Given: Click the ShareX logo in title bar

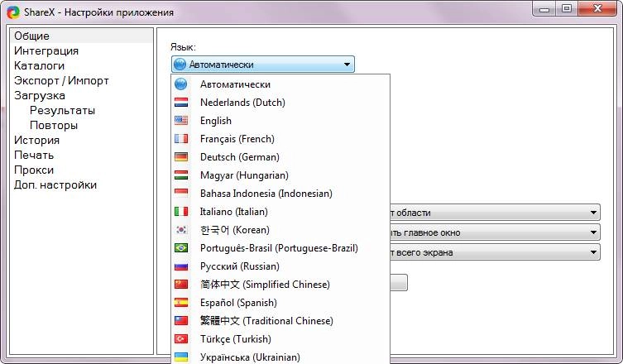Looking at the screenshot, I should (x=13, y=12).
